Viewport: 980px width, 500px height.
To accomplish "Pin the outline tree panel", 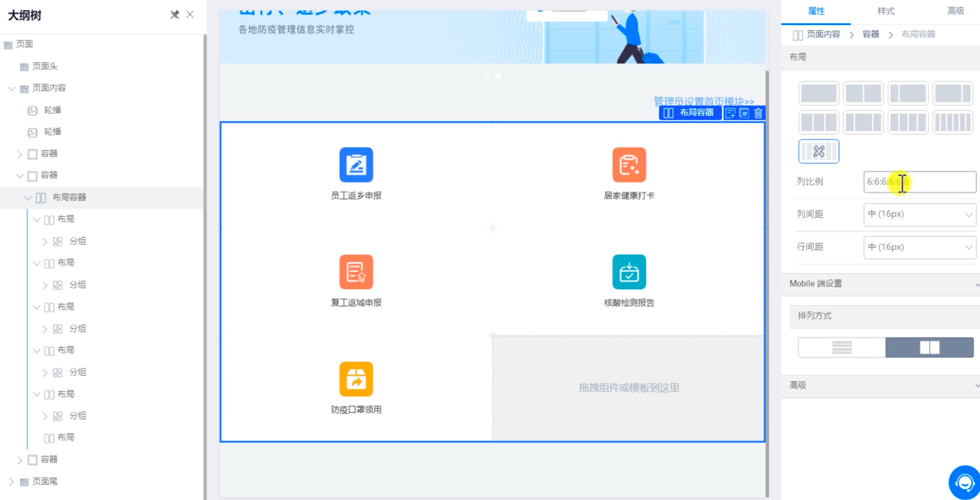I will pos(174,15).
